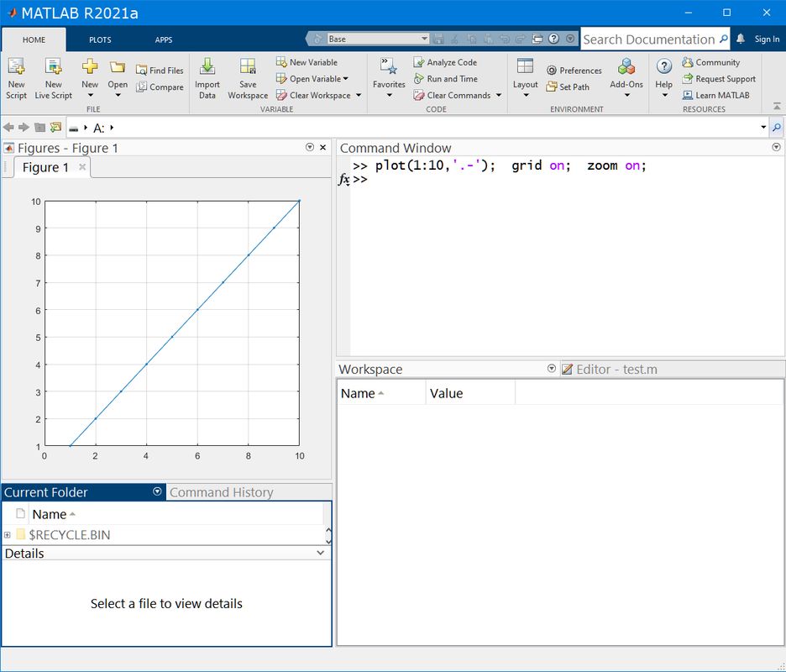Viewport: 786px width, 672px height.
Task: Click the Favorites star icon
Action: (389, 68)
